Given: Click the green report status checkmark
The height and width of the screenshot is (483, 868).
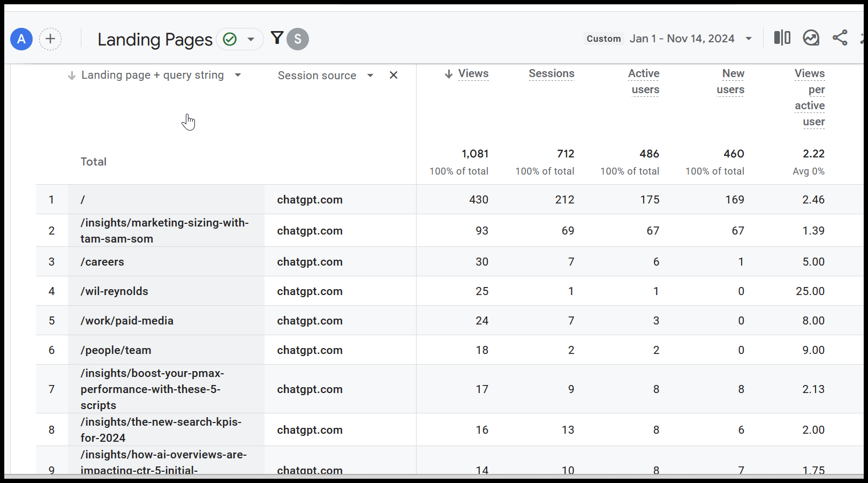Looking at the screenshot, I should point(230,39).
